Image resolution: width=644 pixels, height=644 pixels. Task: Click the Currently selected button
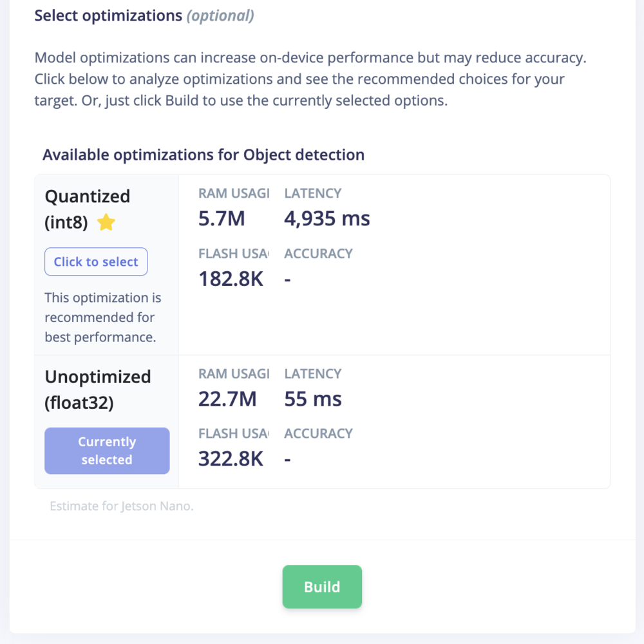107,451
